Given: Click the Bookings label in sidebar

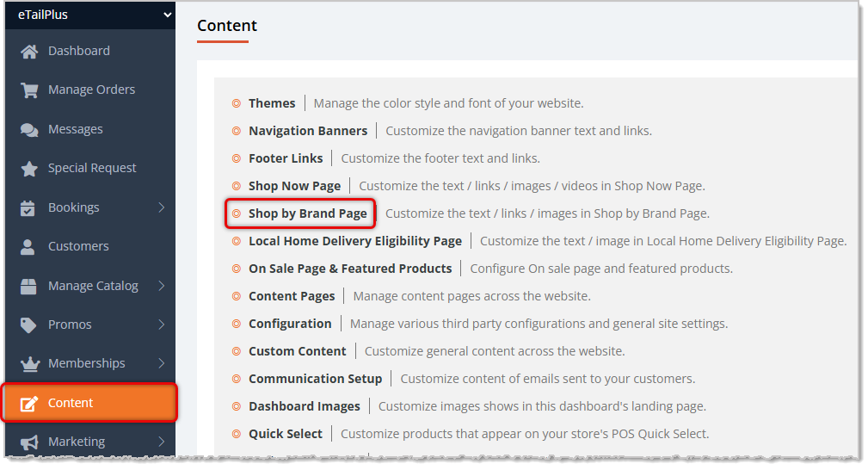Looking at the screenshot, I should [x=74, y=207].
